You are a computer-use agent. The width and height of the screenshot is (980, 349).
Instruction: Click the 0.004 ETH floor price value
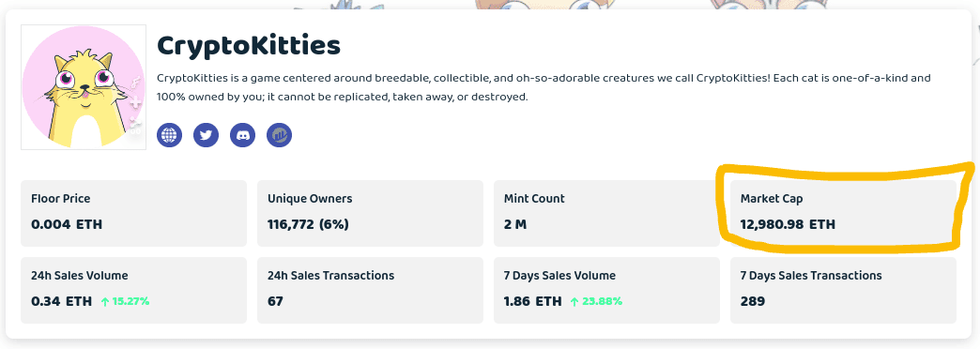[67, 224]
